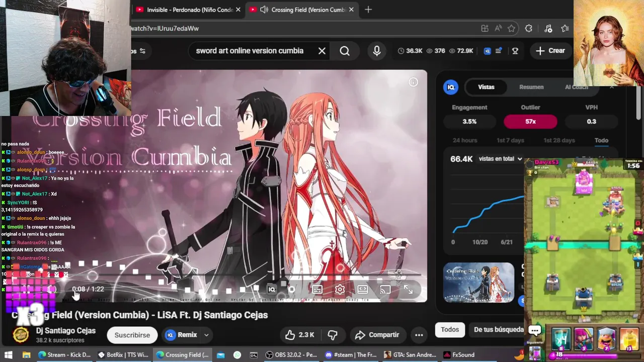The width and height of the screenshot is (644, 362).
Task: Open the Windows Start menu
Action: (8, 355)
